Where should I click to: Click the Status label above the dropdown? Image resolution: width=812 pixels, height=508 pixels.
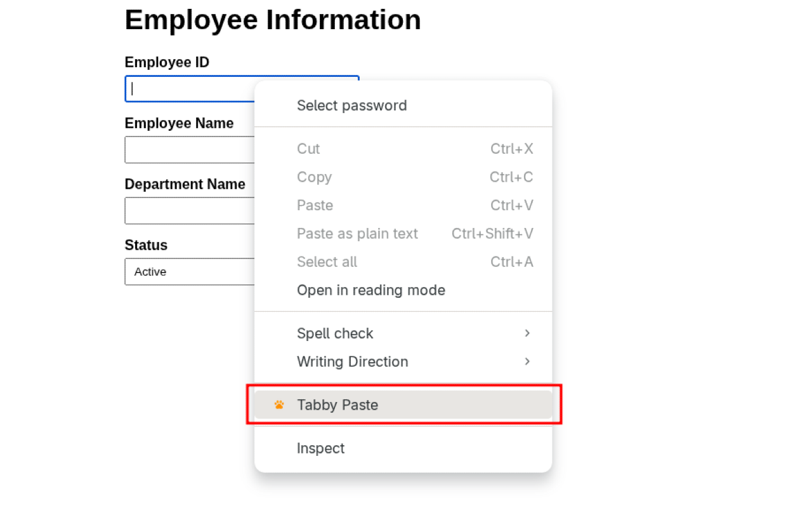tap(146, 245)
